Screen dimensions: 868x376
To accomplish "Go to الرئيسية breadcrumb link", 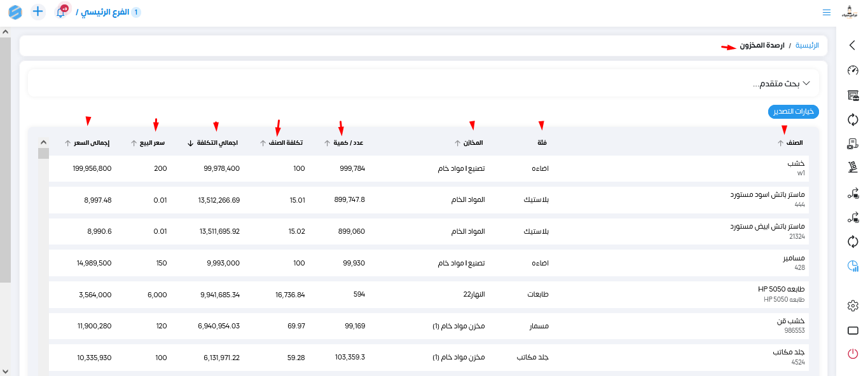I will pos(807,46).
